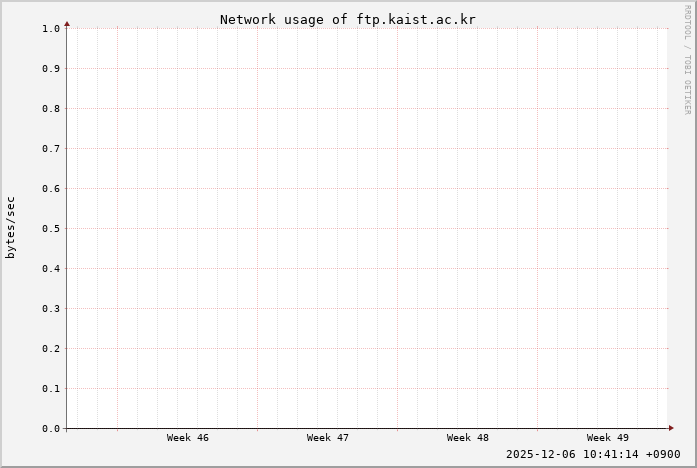Click the 0.1 y-axis tick label
Image resolution: width=697 pixels, height=468 pixels.
coord(51,389)
